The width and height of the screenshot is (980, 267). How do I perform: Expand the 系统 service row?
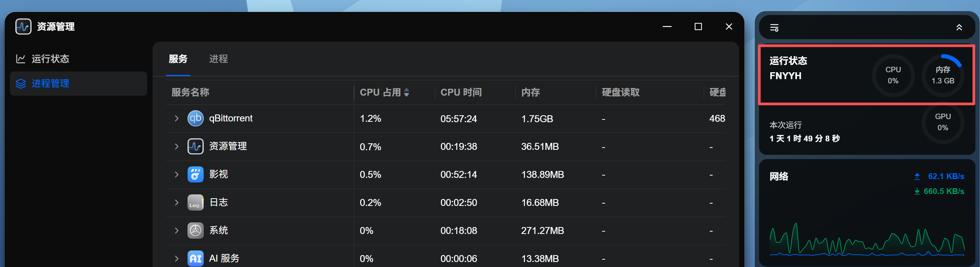pyautogui.click(x=176, y=231)
